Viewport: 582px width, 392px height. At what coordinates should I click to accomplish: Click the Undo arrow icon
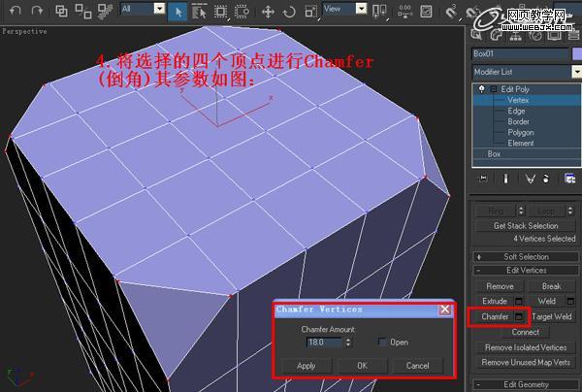pyautogui.click(x=15, y=11)
